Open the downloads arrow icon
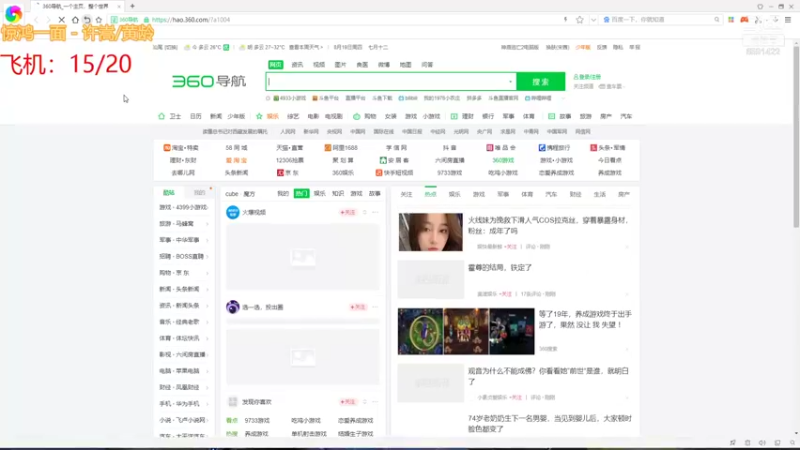The image size is (800, 450). (x=775, y=20)
